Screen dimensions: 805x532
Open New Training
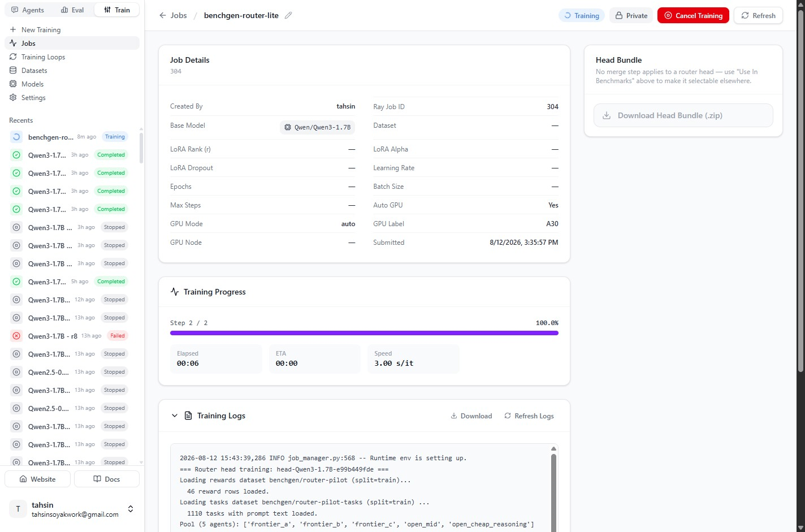coord(72,29)
